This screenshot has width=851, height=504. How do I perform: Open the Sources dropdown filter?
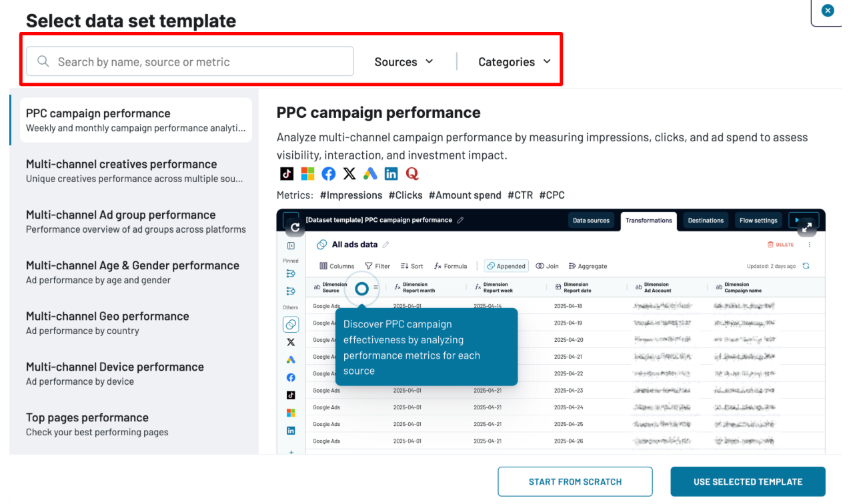click(x=403, y=62)
